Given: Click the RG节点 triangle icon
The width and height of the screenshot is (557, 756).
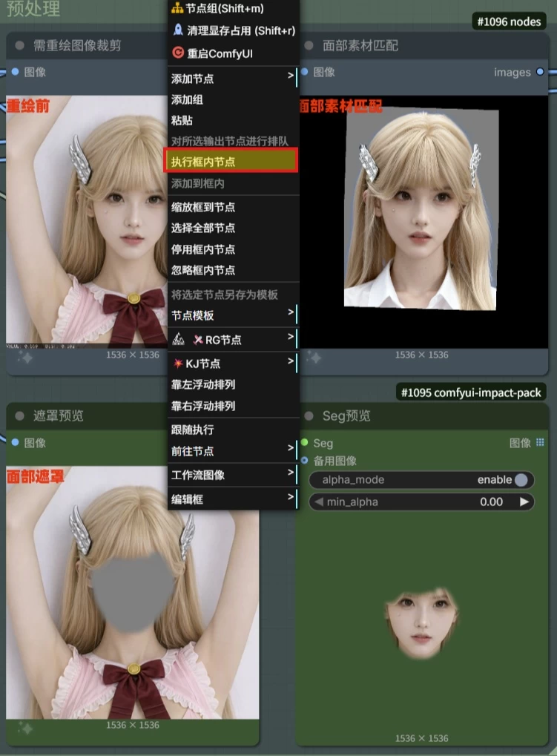Looking at the screenshot, I should coord(178,340).
